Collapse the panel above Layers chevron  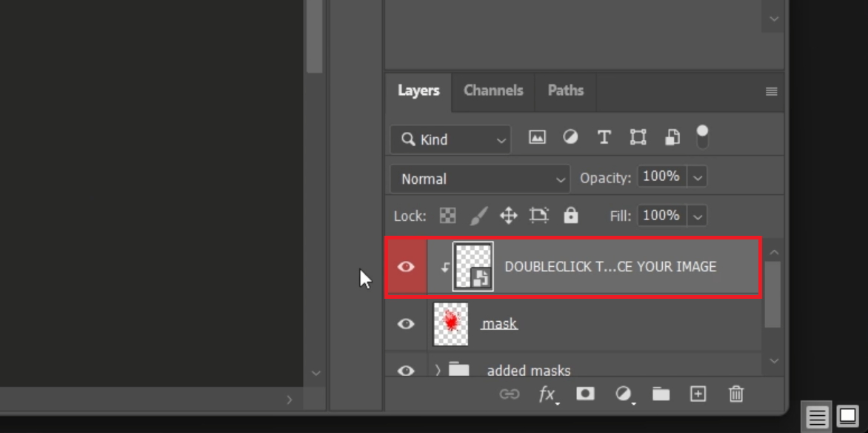[x=775, y=19]
